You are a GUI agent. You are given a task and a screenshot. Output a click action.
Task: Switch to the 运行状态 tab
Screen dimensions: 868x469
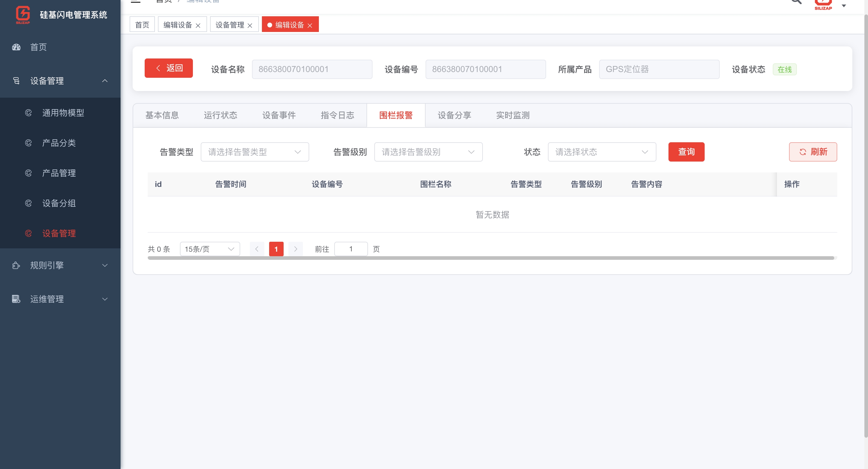pyautogui.click(x=220, y=115)
